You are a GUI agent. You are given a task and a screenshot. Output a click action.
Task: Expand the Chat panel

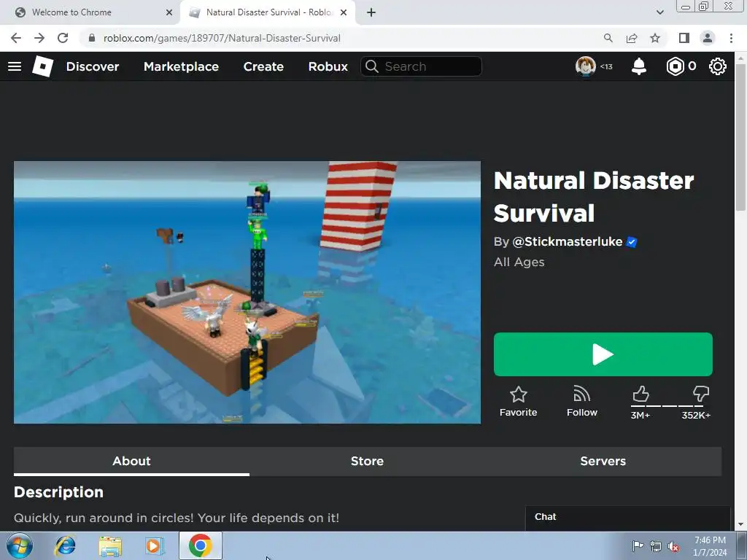tap(627, 517)
